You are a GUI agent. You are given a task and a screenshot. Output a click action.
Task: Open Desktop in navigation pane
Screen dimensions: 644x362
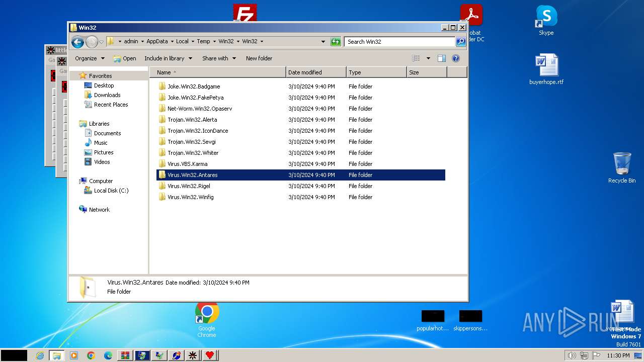click(104, 85)
